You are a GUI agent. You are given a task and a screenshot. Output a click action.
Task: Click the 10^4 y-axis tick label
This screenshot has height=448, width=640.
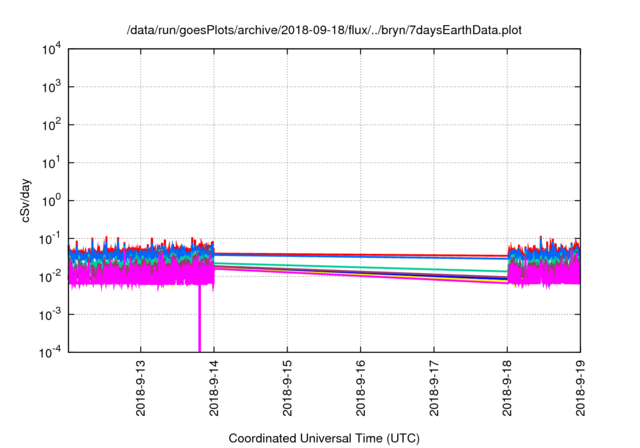coord(51,49)
